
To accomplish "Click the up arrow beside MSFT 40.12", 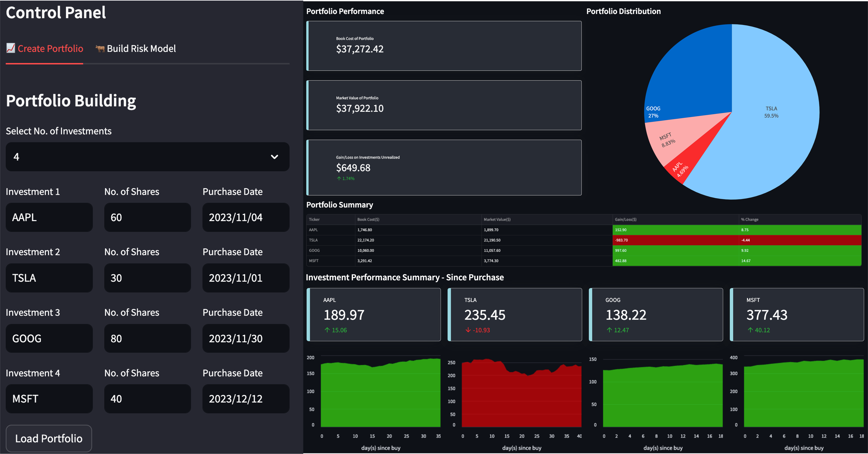I will tap(750, 330).
